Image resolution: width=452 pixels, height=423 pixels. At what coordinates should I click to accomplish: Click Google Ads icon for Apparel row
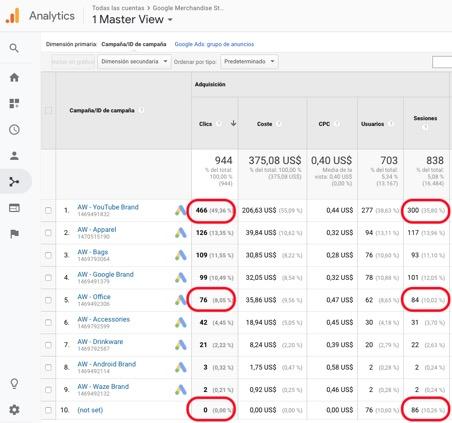coord(181,233)
